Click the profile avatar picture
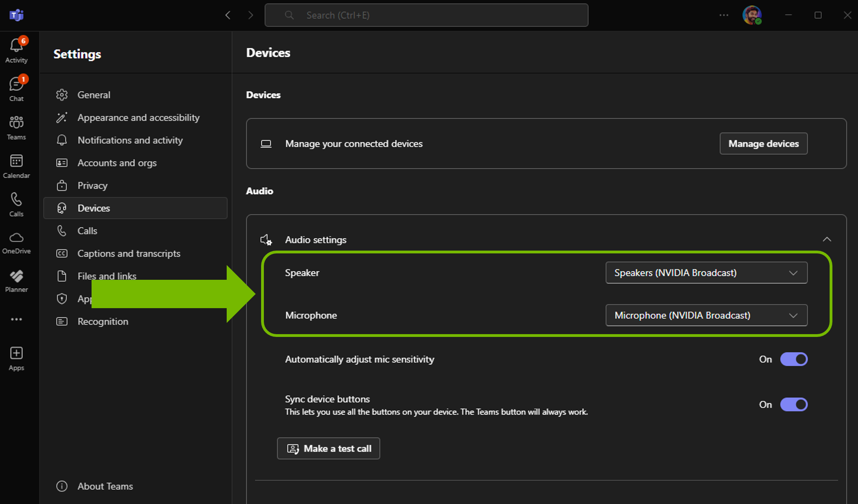This screenshot has width=858, height=504. click(752, 15)
